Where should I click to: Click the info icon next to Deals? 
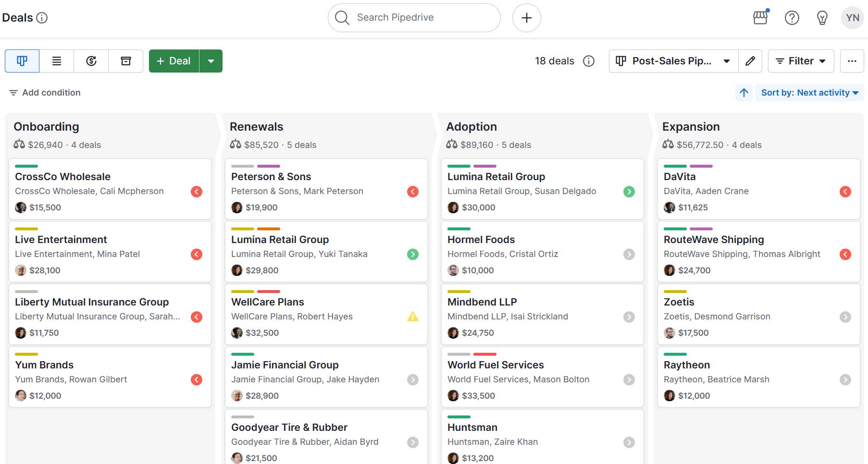[42, 18]
